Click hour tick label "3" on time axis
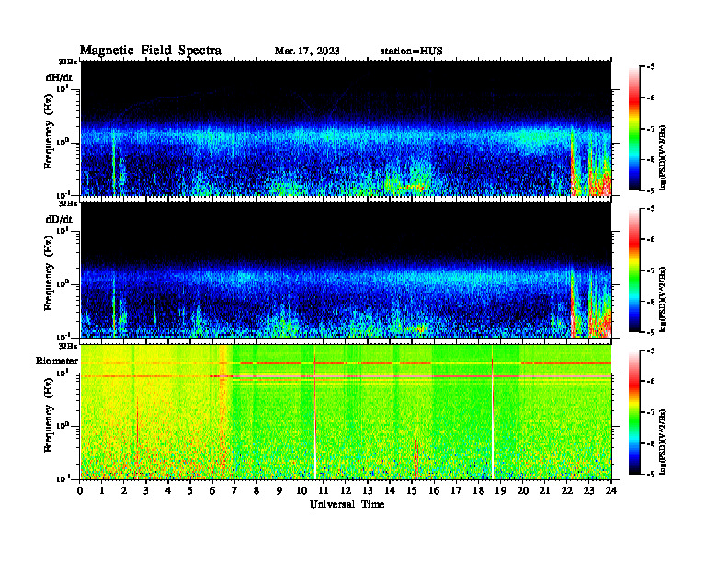The image size is (728, 563). pyautogui.click(x=146, y=490)
